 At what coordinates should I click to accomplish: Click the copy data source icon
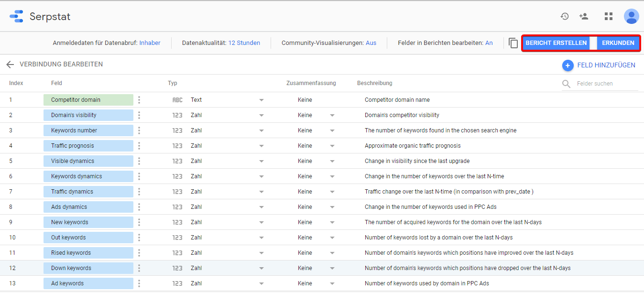tap(513, 43)
